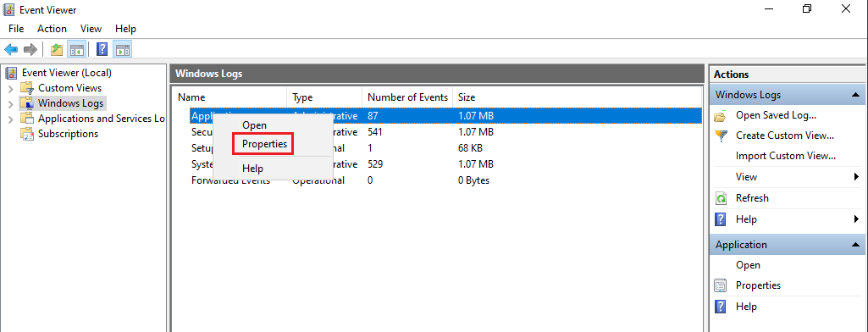868x332 pixels.
Task: Click the Open Saved Log folder icon
Action: pyautogui.click(x=720, y=116)
